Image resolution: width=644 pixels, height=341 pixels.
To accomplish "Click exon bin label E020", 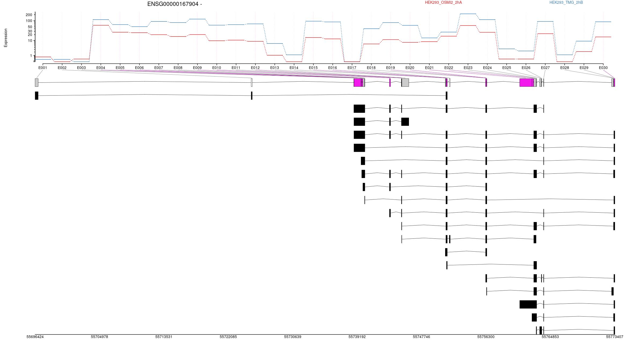I will click(410, 68).
